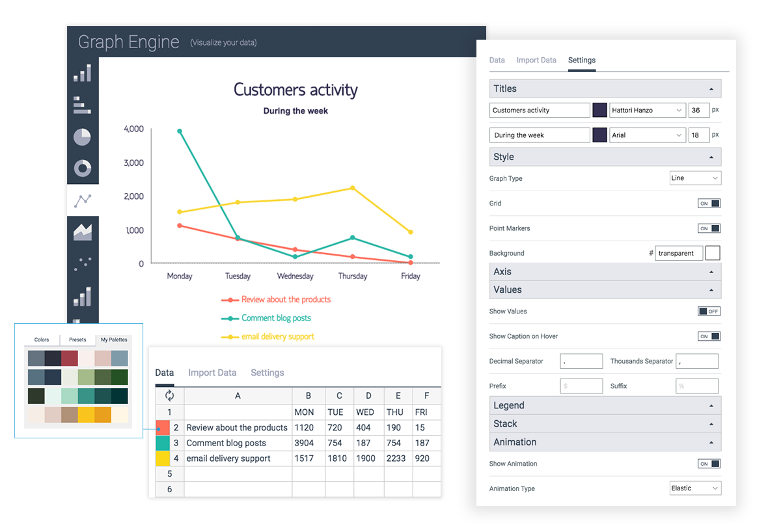The width and height of the screenshot is (781, 532).
Task: Select the horizontal bar chart icon
Action: click(x=82, y=105)
